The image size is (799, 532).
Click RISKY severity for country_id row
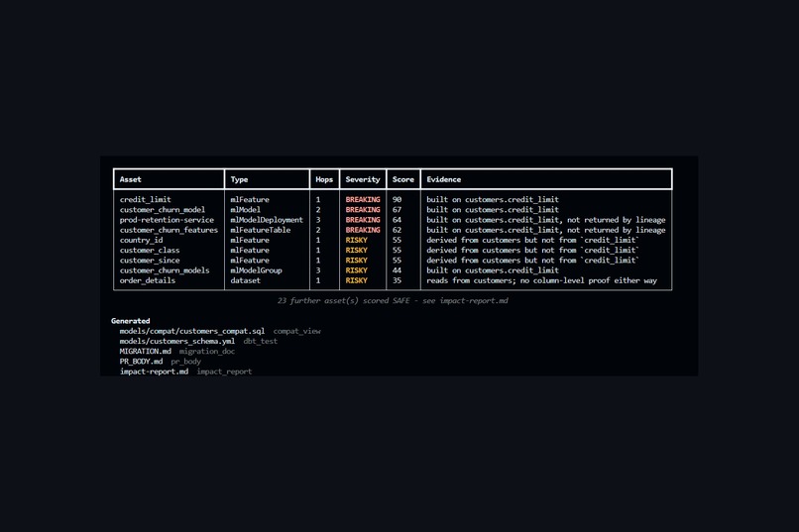click(x=356, y=240)
